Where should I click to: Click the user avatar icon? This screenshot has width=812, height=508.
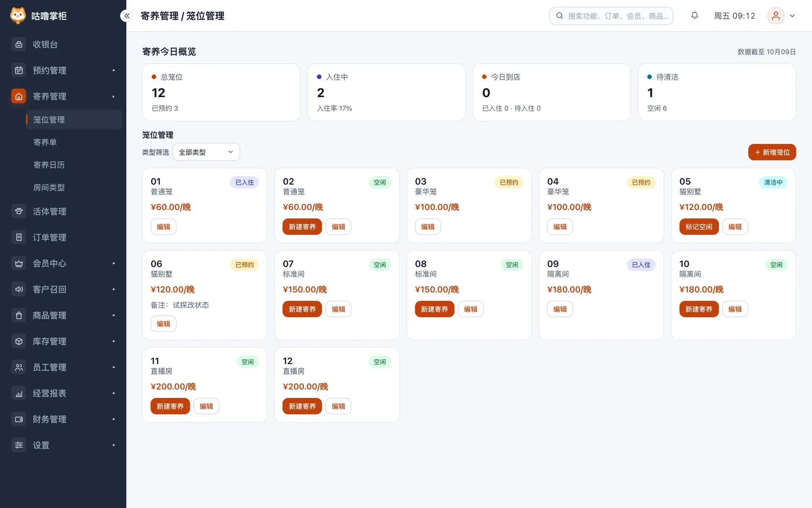click(x=776, y=16)
